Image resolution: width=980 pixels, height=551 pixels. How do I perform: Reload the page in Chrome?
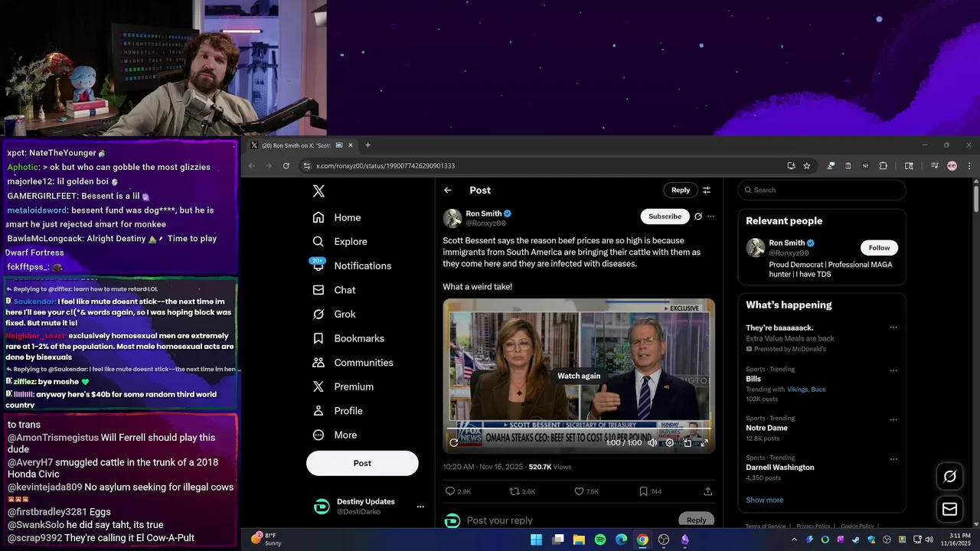[x=286, y=165]
